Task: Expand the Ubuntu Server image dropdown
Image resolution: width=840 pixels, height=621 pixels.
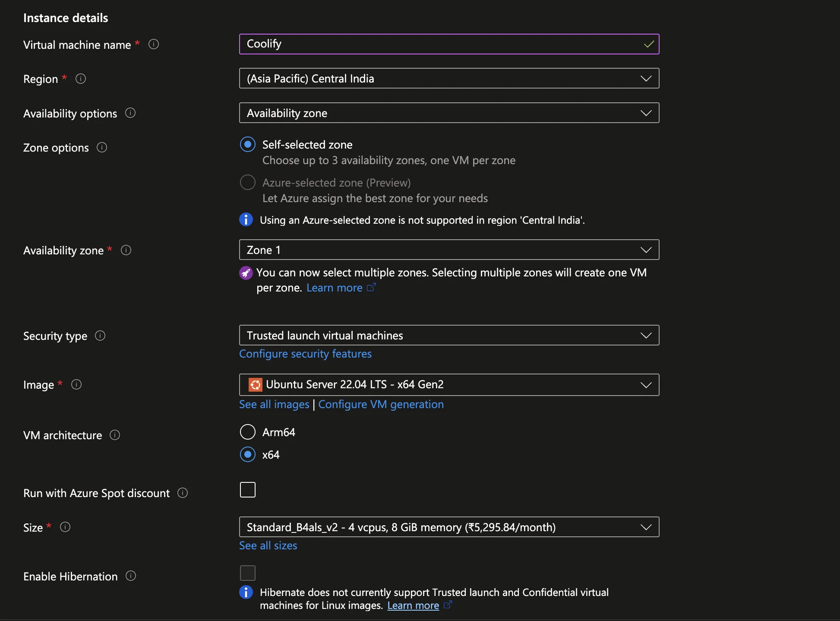Action: point(449,385)
